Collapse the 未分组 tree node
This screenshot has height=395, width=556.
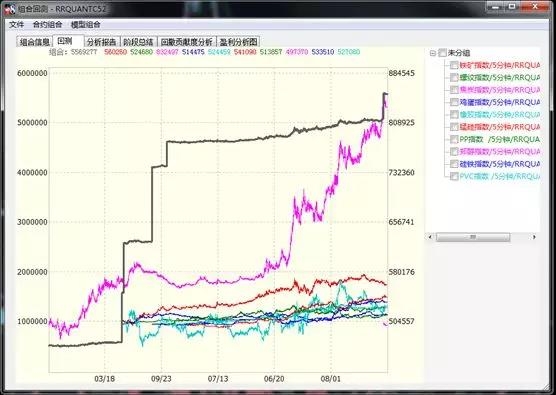(432, 53)
